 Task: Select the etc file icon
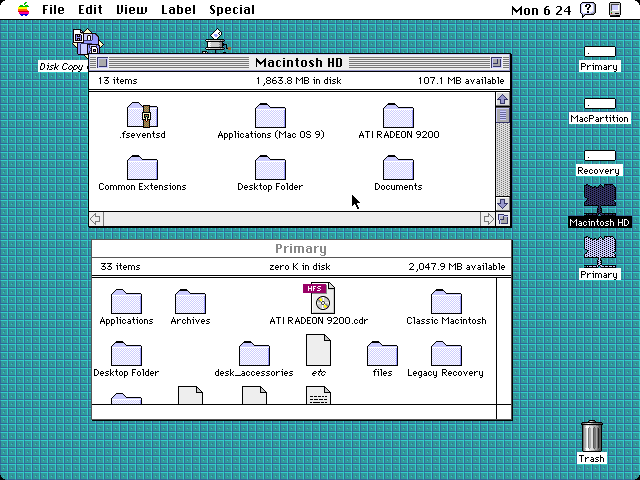[x=318, y=350]
